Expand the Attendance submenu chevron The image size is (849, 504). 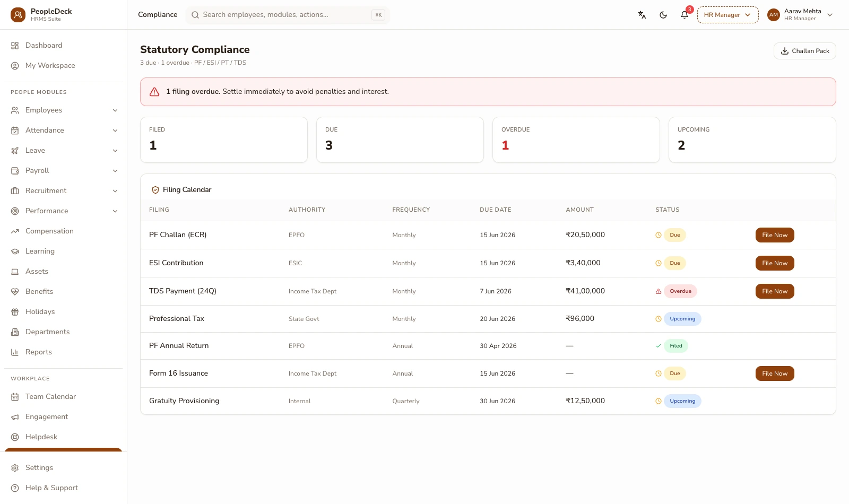tap(115, 131)
